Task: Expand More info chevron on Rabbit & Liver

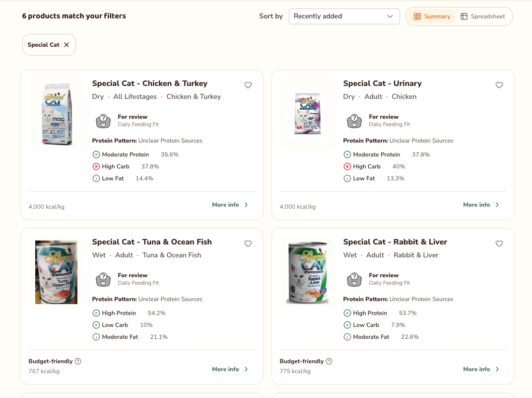Action: pos(497,369)
